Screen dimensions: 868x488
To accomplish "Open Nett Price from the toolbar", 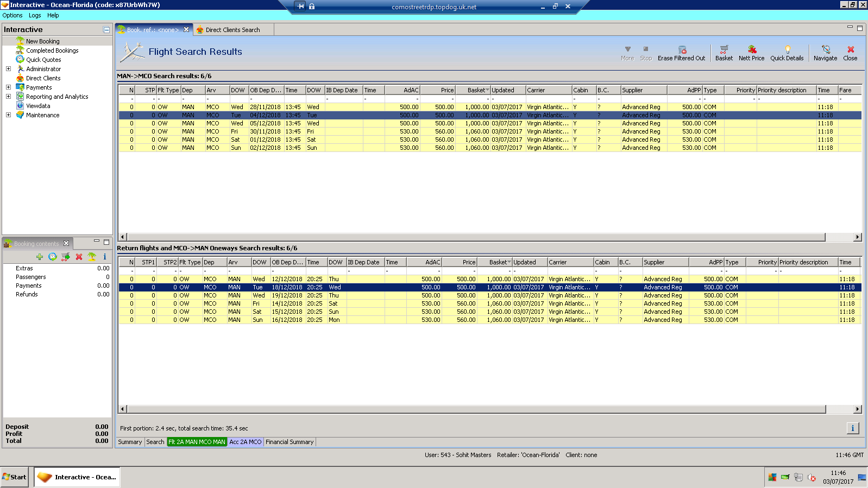I will [x=751, y=53].
